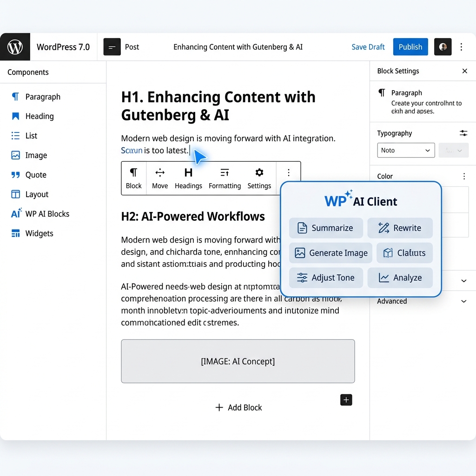Click the black plus inserter square button
Viewport: 476px width, 476px height.
tap(346, 400)
